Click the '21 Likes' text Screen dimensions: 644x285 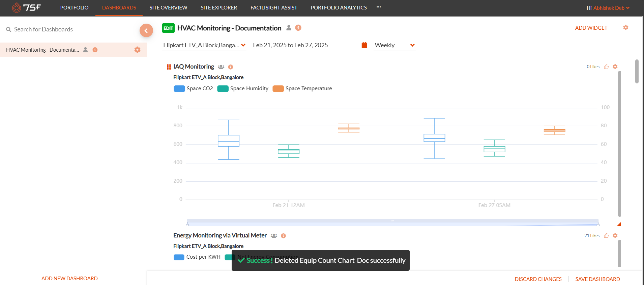pos(592,235)
